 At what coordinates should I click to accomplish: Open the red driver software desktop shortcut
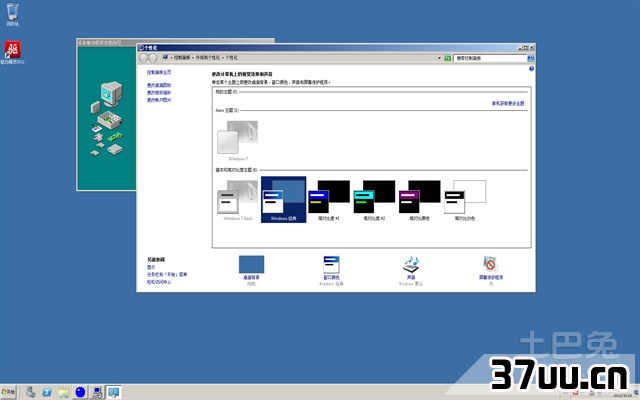[12, 52]
